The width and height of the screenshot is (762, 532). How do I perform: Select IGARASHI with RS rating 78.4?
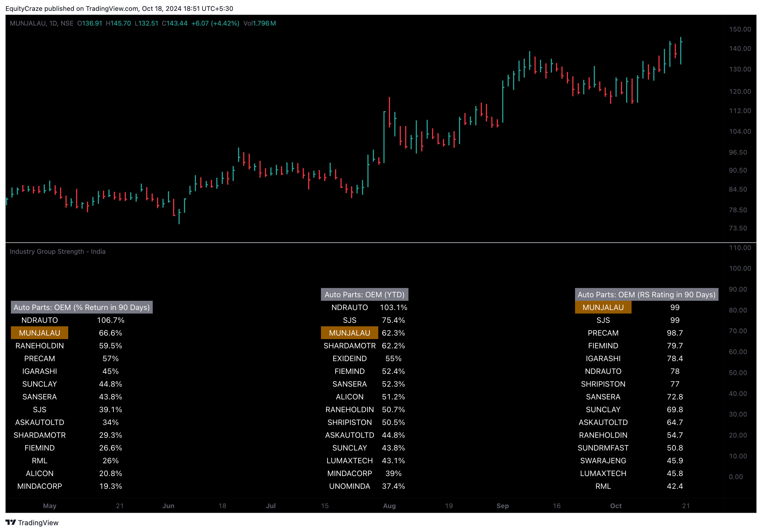point(603,358)
